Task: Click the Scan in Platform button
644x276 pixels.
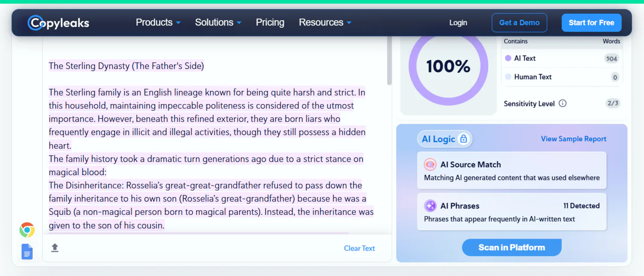Action: click(x=512, y=247)
